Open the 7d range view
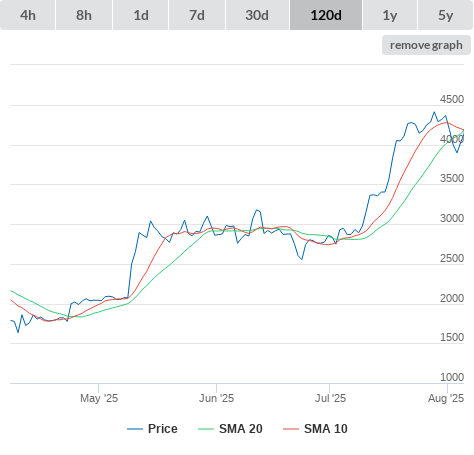Screen dimensions: 474x455 click(197, 15)
